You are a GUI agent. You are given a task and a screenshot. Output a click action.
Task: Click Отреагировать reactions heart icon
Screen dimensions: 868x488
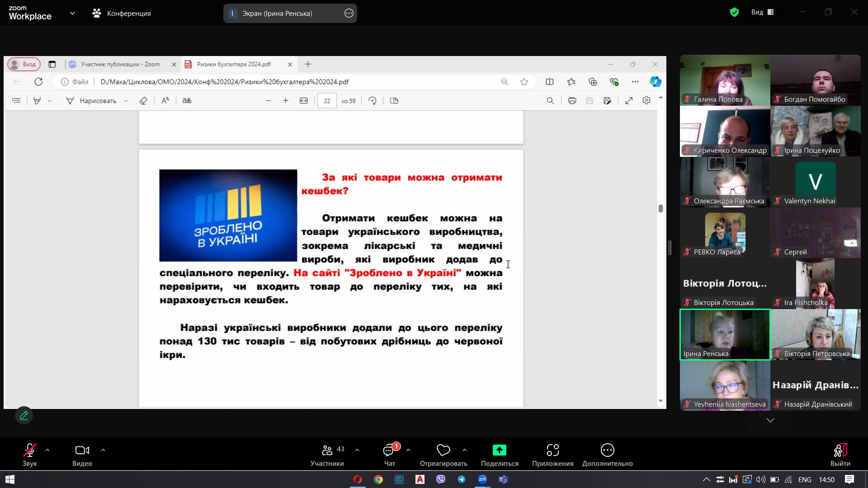[x=443, y=450]
